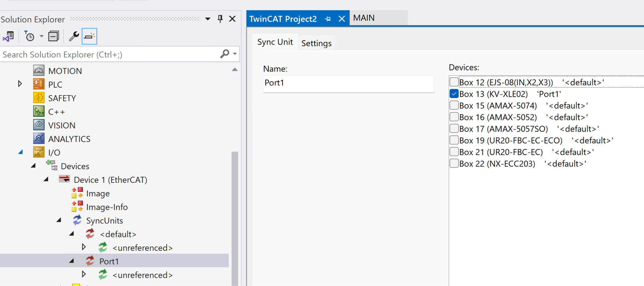Click the Name field containing Port1
This screenshot has height=286, width=644.
[348, 83]
